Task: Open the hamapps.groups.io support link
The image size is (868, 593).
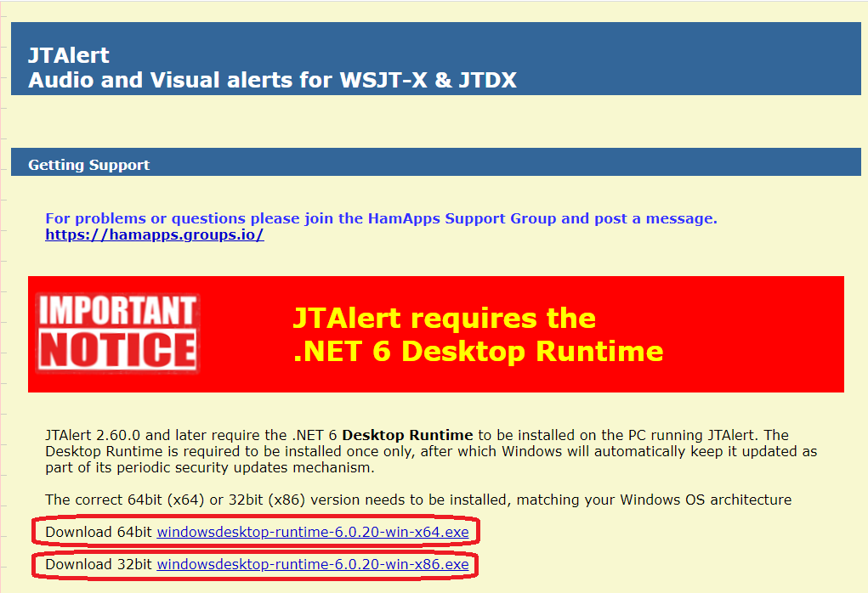Action: coord(155,234)
